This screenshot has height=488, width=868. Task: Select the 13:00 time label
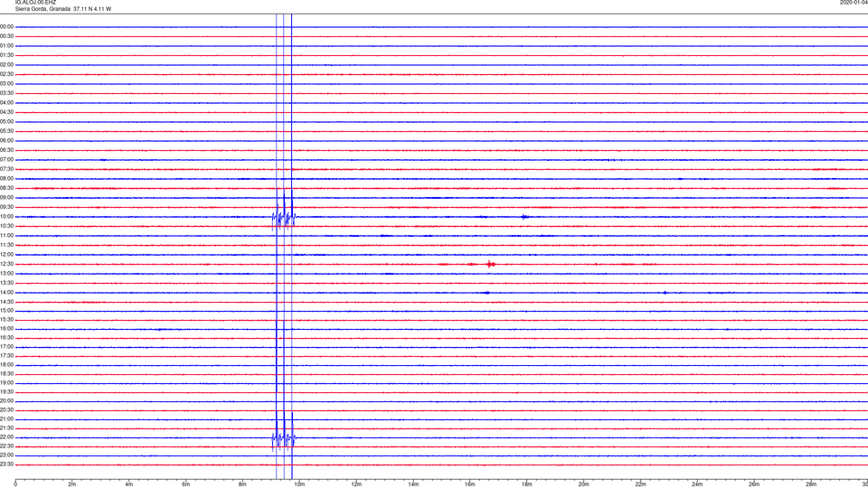click(6, 273)
